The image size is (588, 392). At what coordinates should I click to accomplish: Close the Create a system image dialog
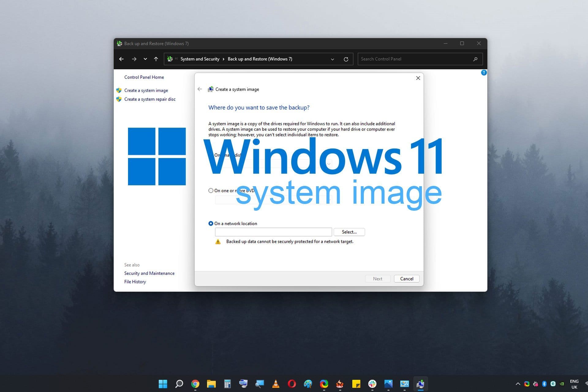point(418,78)
